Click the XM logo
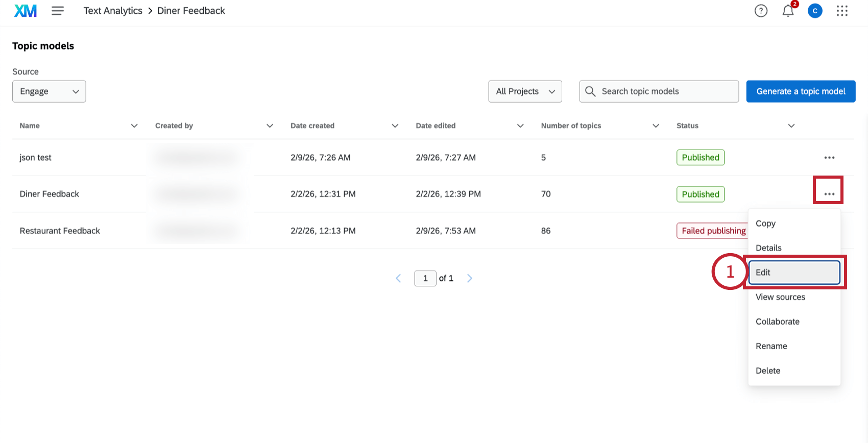 coord(25,11)
